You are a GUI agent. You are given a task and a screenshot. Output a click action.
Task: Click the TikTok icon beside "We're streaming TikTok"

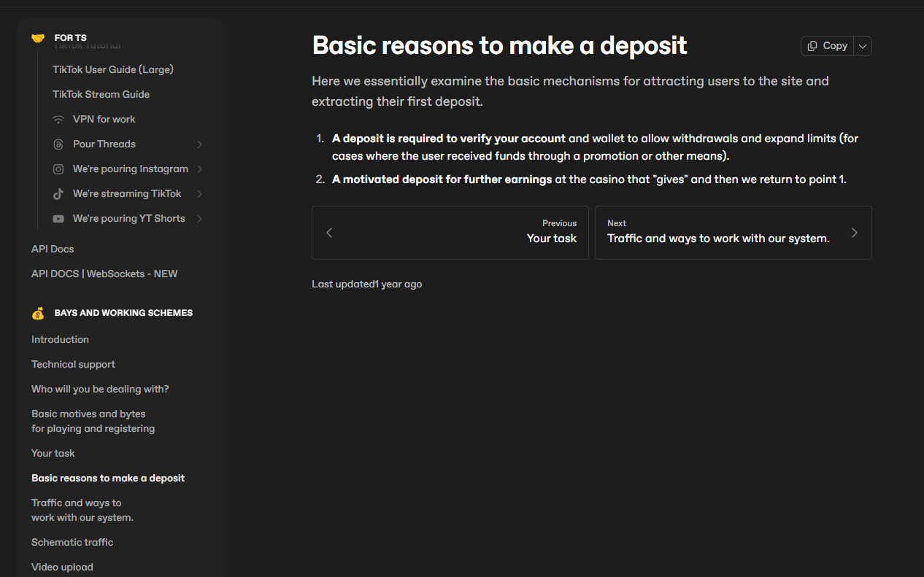(x=58, y=193)
